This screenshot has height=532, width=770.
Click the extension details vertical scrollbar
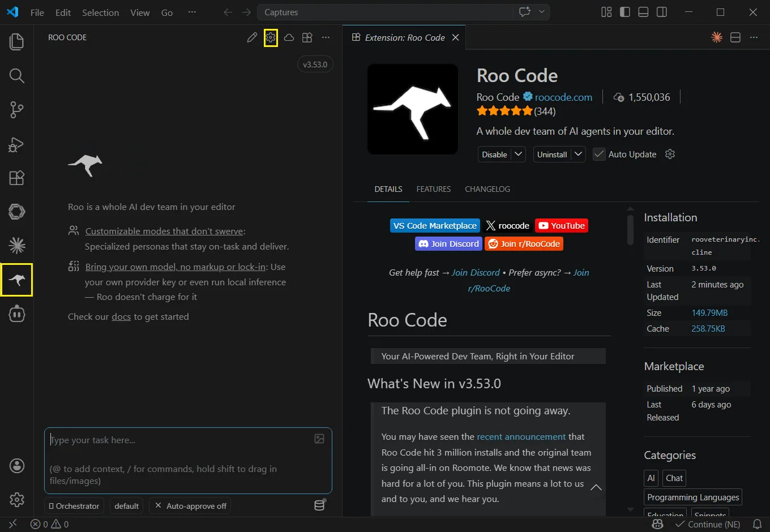(630, 230)
